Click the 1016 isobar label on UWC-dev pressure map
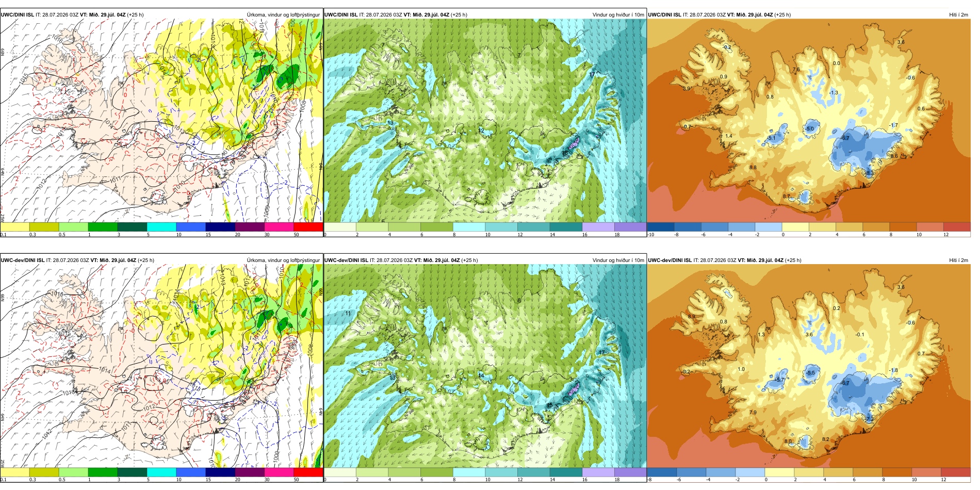 point(57,293)
